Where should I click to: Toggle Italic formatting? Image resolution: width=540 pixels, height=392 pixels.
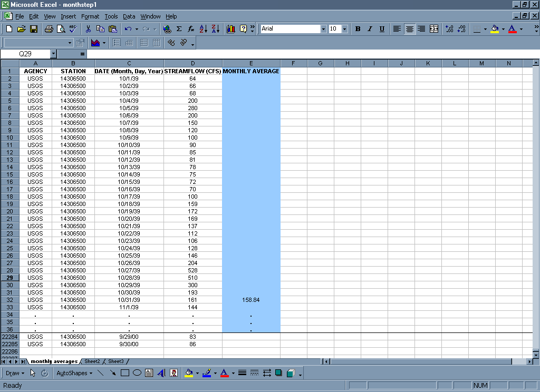pos(370,29)
